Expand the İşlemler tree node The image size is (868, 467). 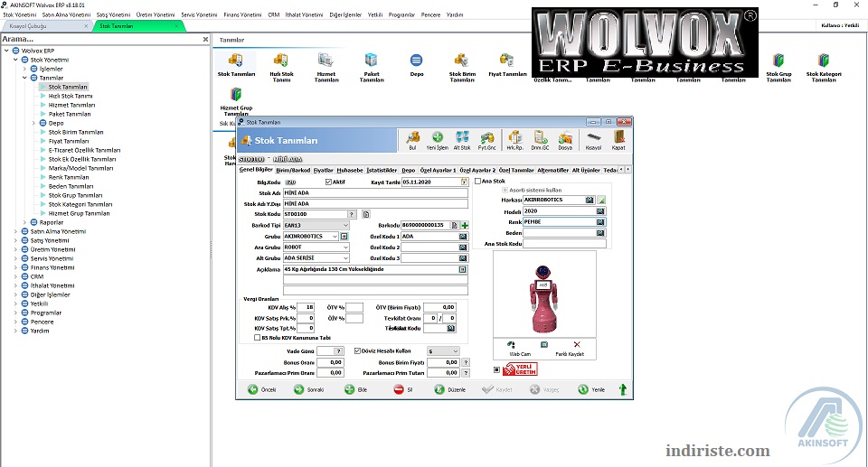24,70
